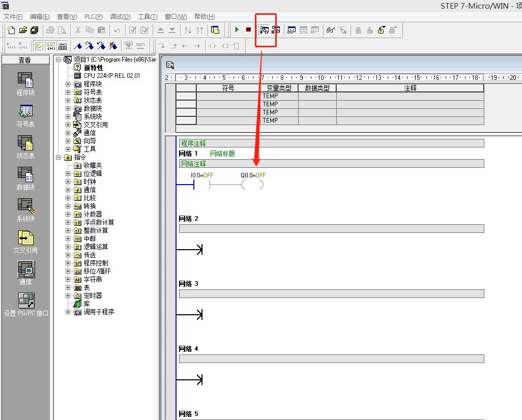522x420 pixels.
Task: Expand the 位逻辑 instruction folder
Action: (68, 173)
